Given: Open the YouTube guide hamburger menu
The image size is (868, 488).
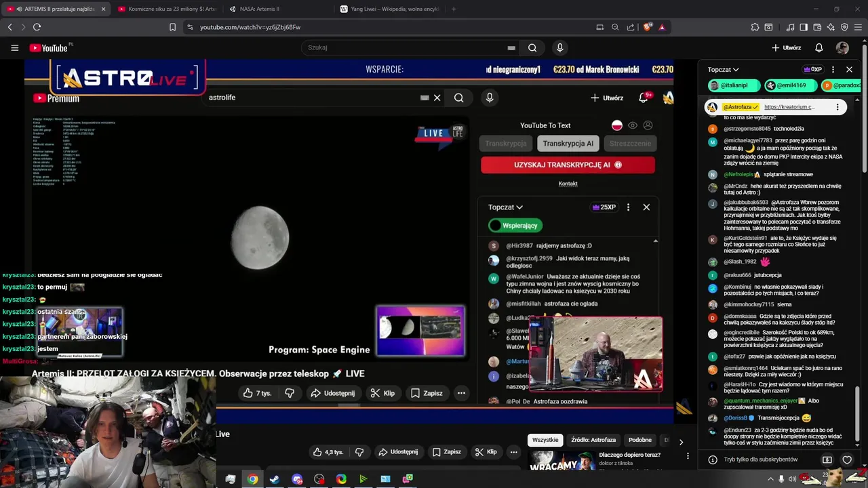Looking at the screenshot, I should [x=14, y=47].
